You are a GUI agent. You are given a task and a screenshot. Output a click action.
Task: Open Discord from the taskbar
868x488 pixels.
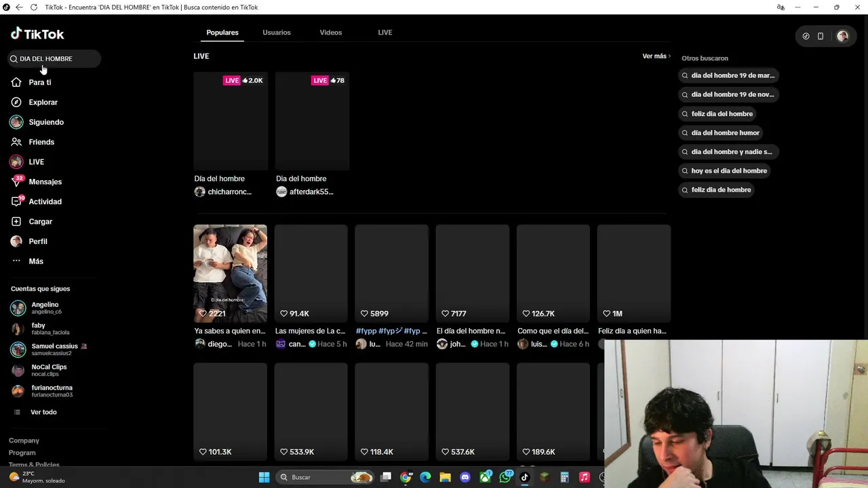pos(465,477)
